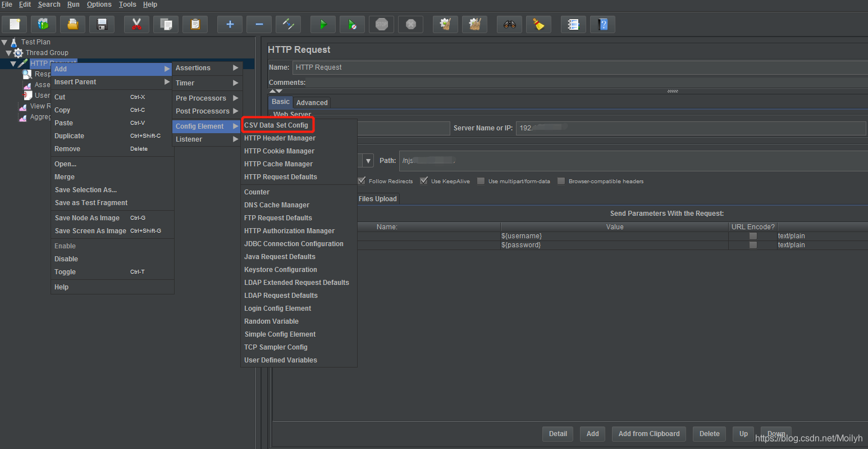
Task: Click the Toggle enable/disable toolbar icon
Action: pyautogui.click(x=288, y=24)
